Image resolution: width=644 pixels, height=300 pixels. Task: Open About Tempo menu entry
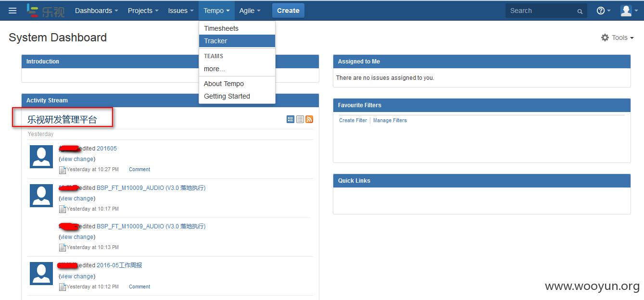tap(237, 84)
